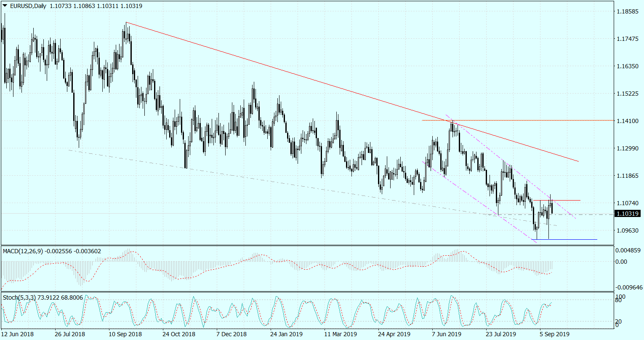Screen dimensions: 644x340
Task: Click the MACD scale value -0.009646
Action: pos(628,287)
